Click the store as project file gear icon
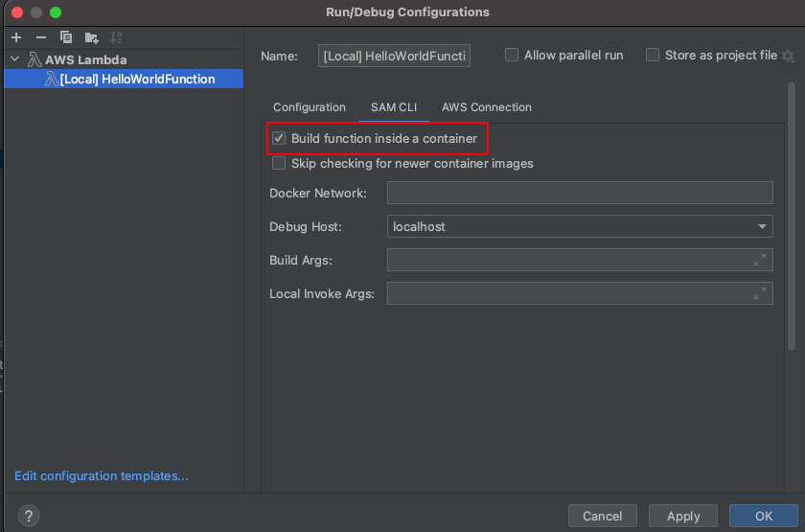The image size is (805, 532). [x=788, y=56]
